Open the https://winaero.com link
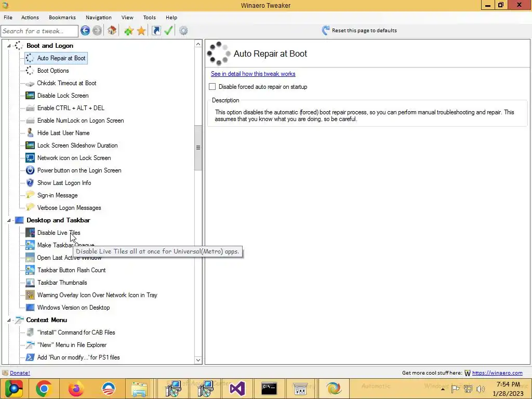Screen dimensions: 532x399 497,373
